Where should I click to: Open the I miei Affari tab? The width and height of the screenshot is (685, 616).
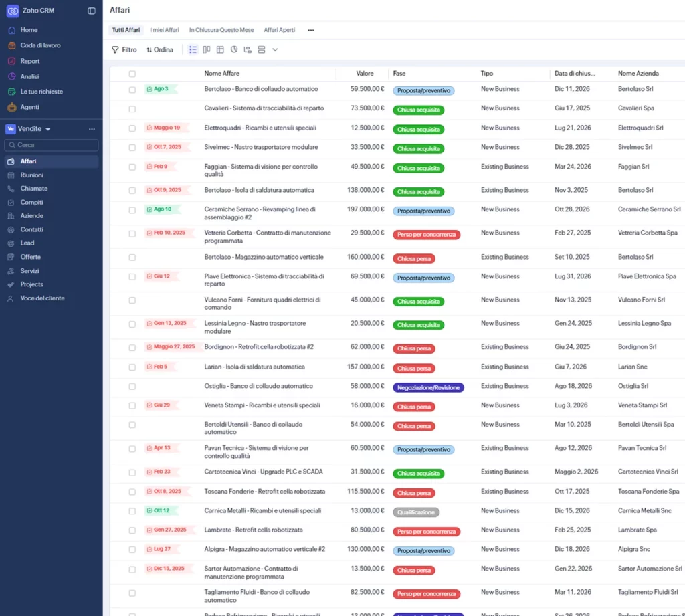(165, 30)
